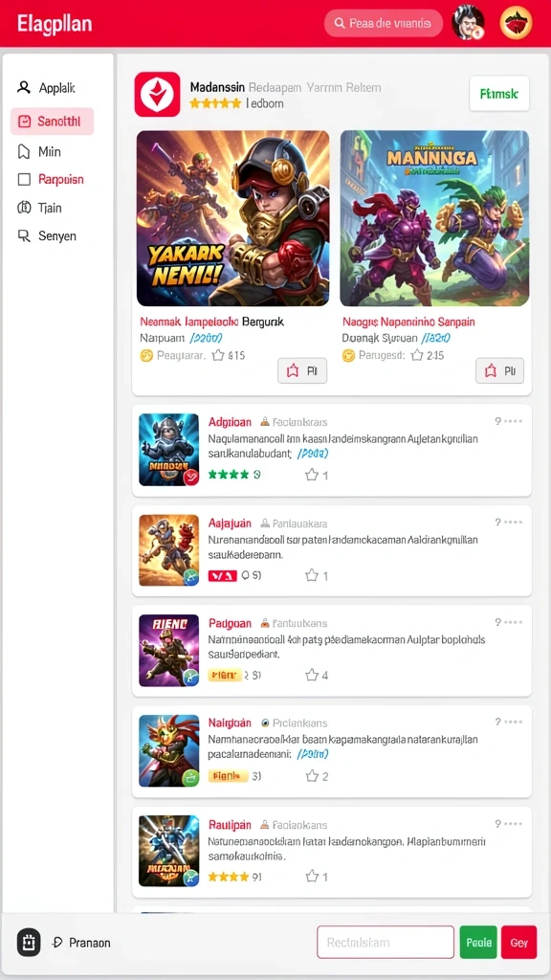551x980 pixels.
Task: Open the Adgtioan title link
Action: point(230,422)
